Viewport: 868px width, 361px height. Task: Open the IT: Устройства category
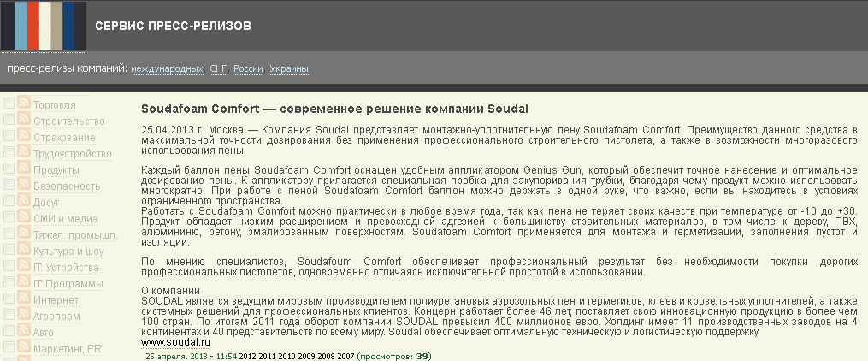[x=66, y=268]
